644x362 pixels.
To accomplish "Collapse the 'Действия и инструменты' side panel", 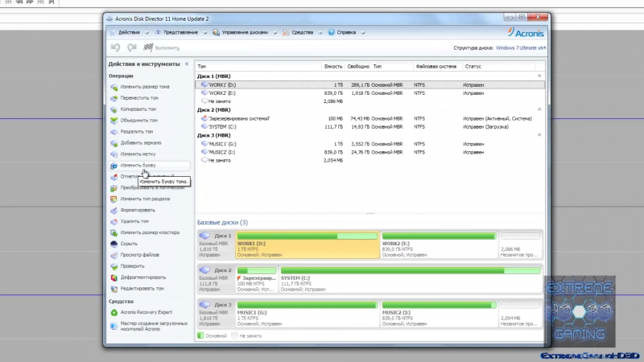I will [187, 64].
